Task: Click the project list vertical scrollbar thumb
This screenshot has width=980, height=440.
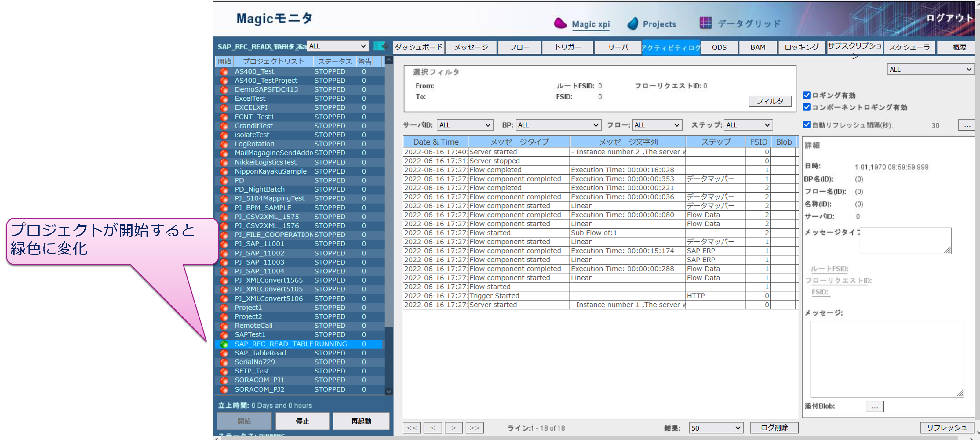Action: pos(388,195)
